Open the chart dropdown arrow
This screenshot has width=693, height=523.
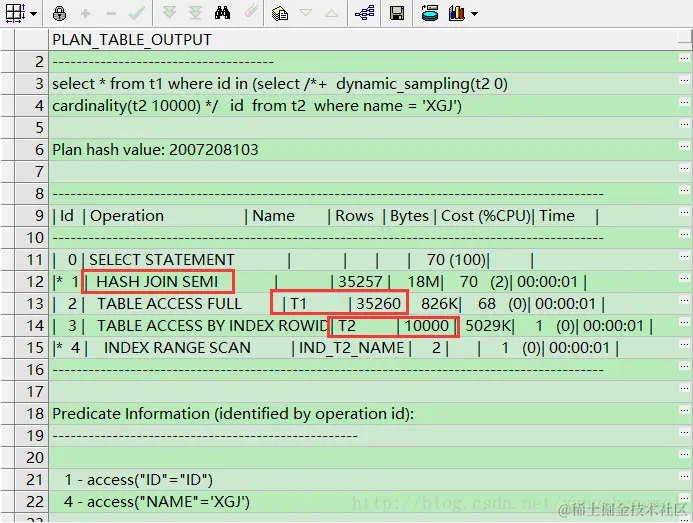[474, 14]
